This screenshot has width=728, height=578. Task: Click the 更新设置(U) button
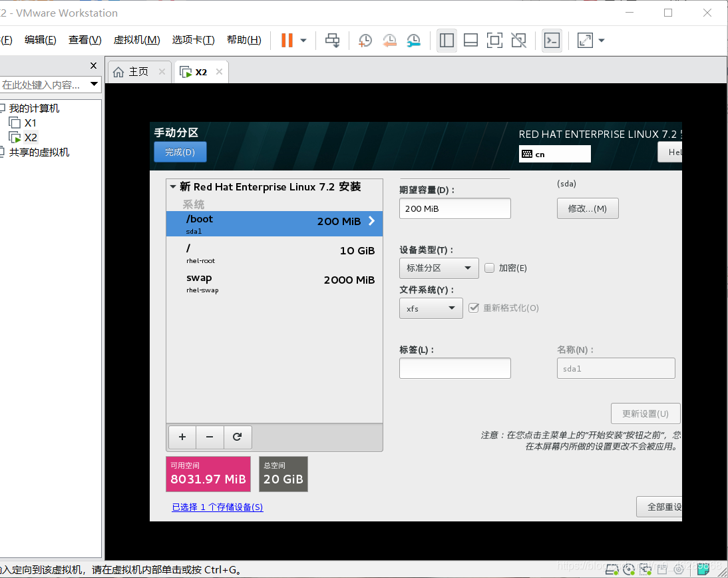[645, 414]
